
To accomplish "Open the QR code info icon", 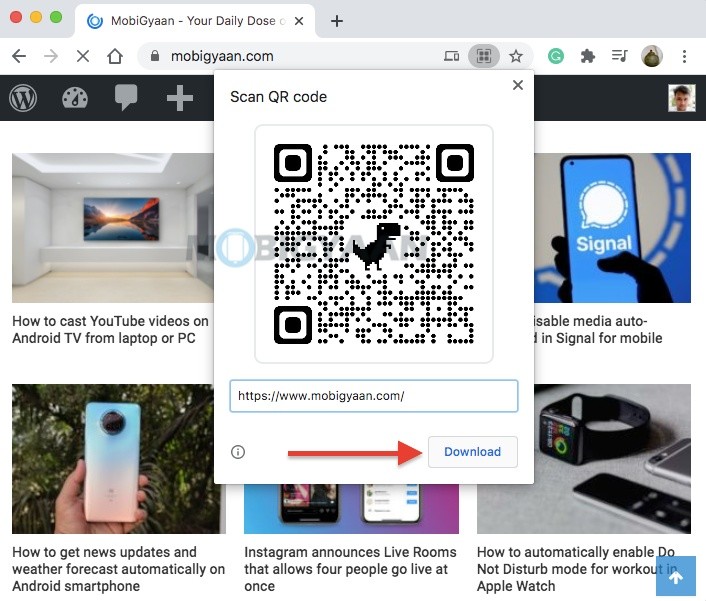I will tap(238, 452).
